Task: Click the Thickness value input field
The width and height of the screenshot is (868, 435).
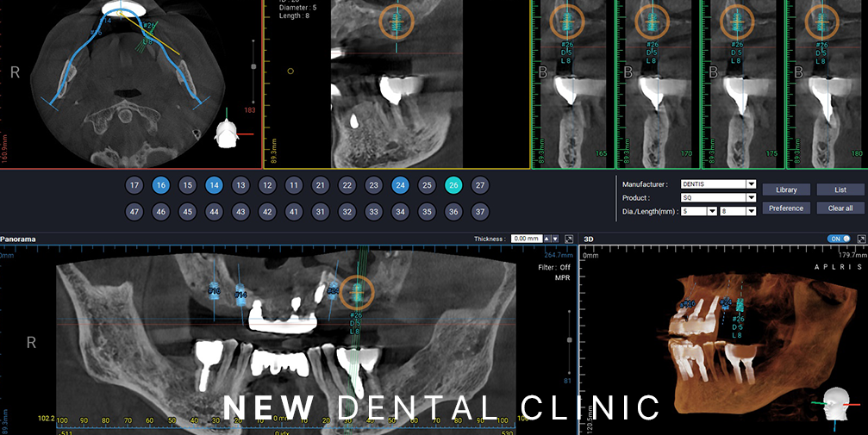Action: tap(526, 239)
